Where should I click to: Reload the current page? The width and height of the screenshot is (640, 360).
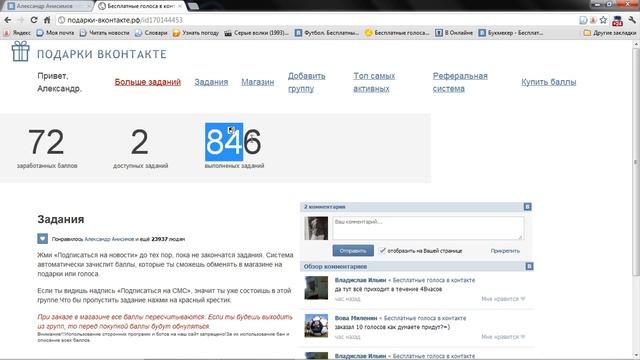click(34, 20)
